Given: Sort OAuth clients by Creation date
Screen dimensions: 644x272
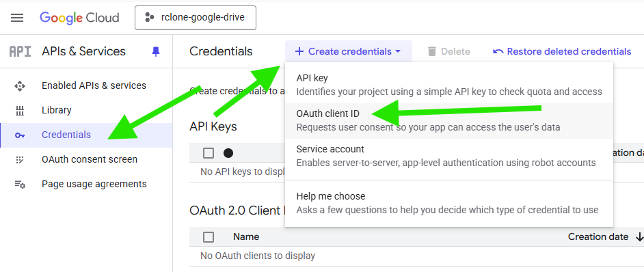Looking at the screenshot, I should (598, 236).
